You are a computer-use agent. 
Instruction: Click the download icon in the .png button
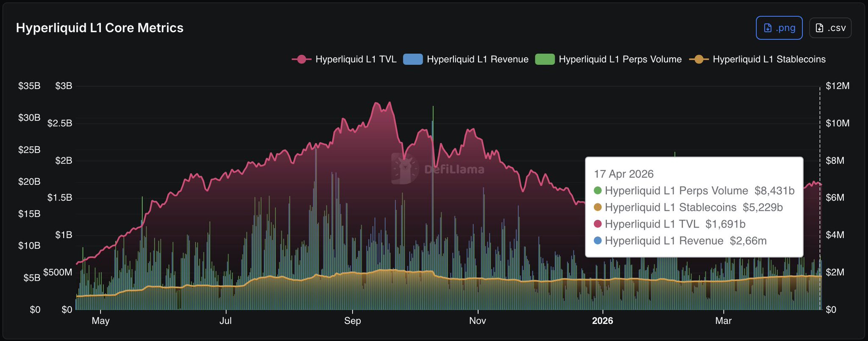(x=768, y=28)
